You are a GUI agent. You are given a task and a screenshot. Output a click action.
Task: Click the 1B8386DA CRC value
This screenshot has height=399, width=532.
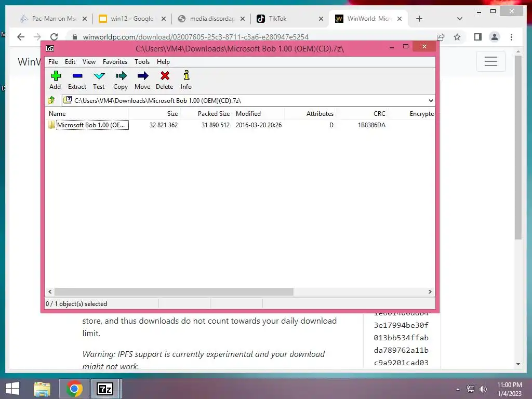[371, 125]
